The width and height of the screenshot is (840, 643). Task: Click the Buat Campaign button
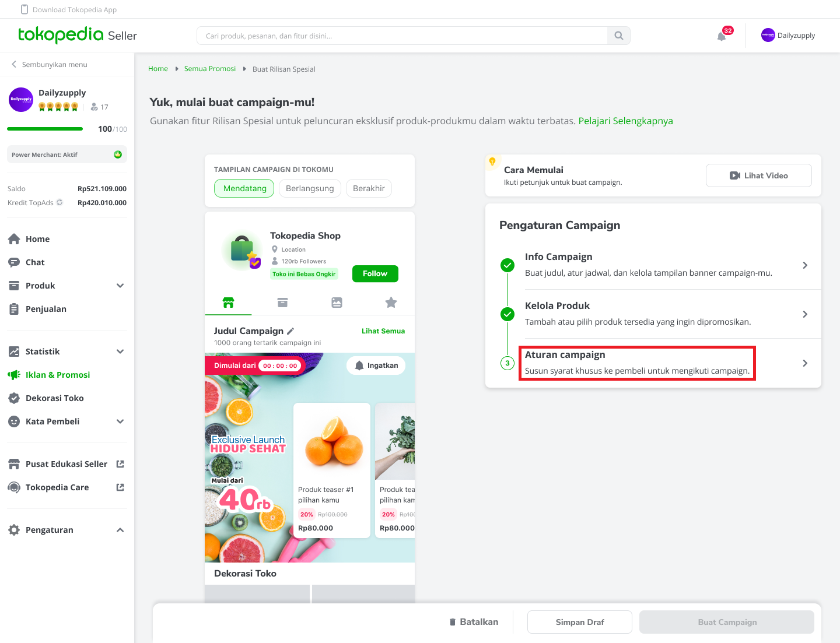coord(727,622)
